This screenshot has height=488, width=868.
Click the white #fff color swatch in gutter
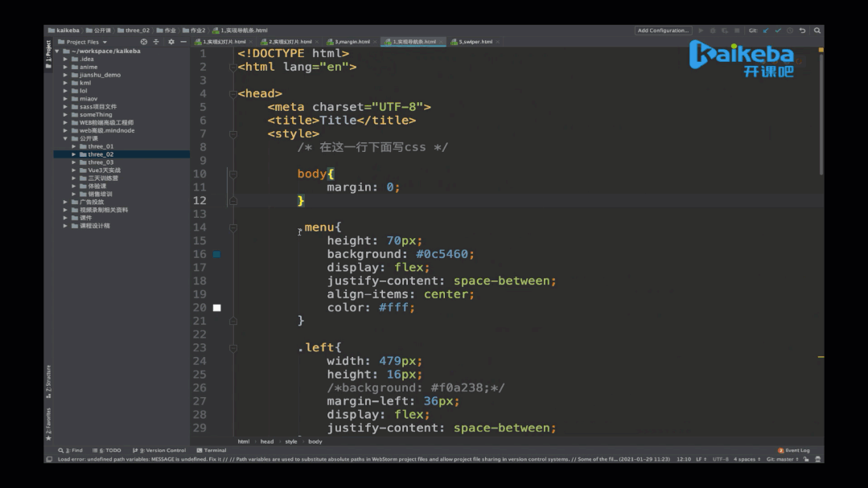pyautogui.click(x=217, y=308)
